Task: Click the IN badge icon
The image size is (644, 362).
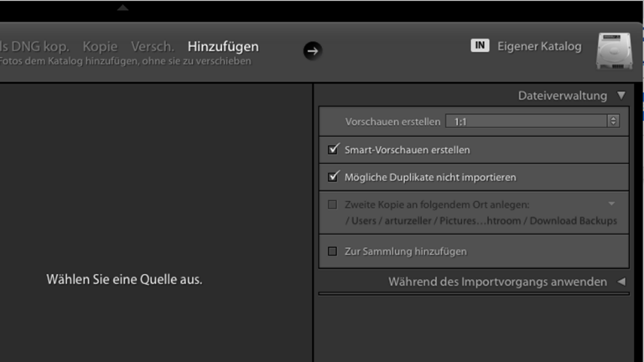Action: tap(480, 46)
